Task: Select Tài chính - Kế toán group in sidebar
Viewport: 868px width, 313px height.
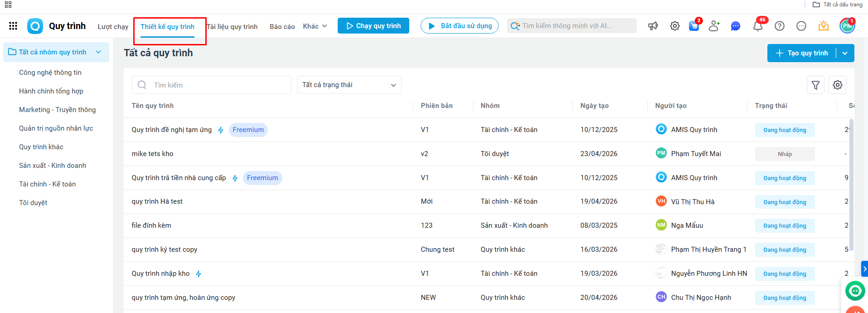Action: pos(47,184)
